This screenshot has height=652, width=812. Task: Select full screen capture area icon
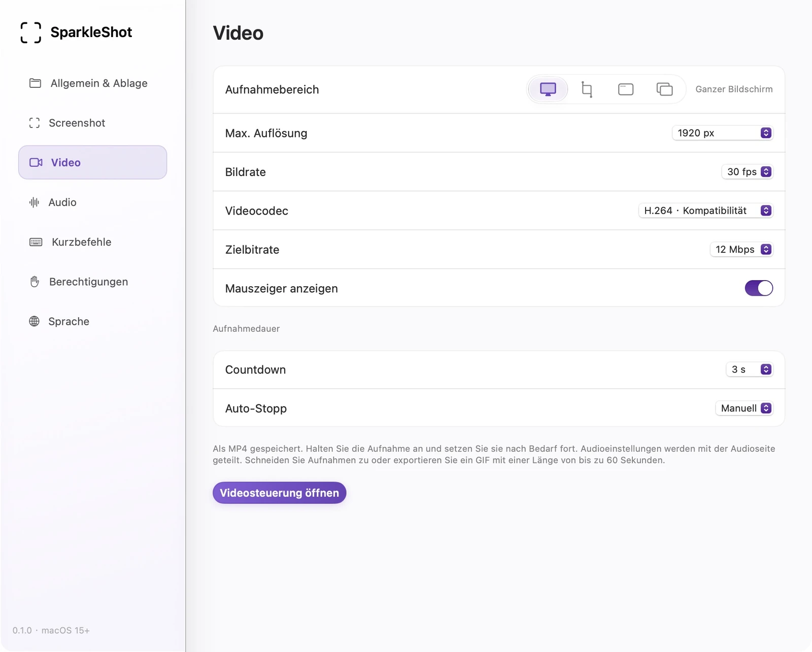click(x=548, y=89)
